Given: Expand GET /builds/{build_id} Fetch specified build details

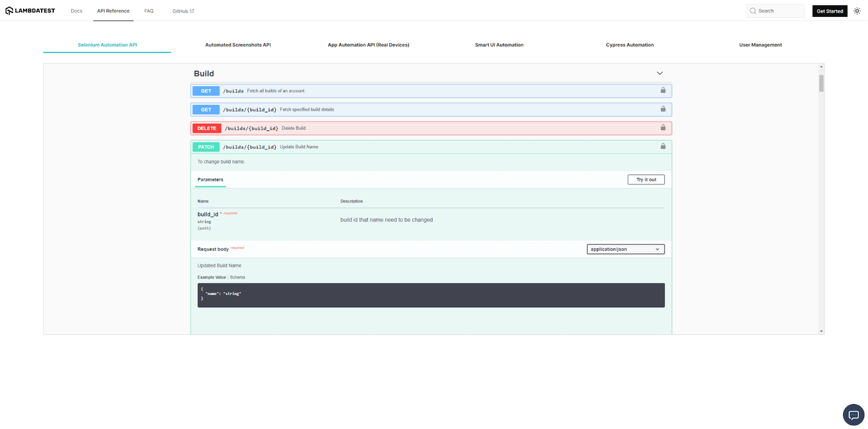Looking at the screenshot, I should point(431,110).
